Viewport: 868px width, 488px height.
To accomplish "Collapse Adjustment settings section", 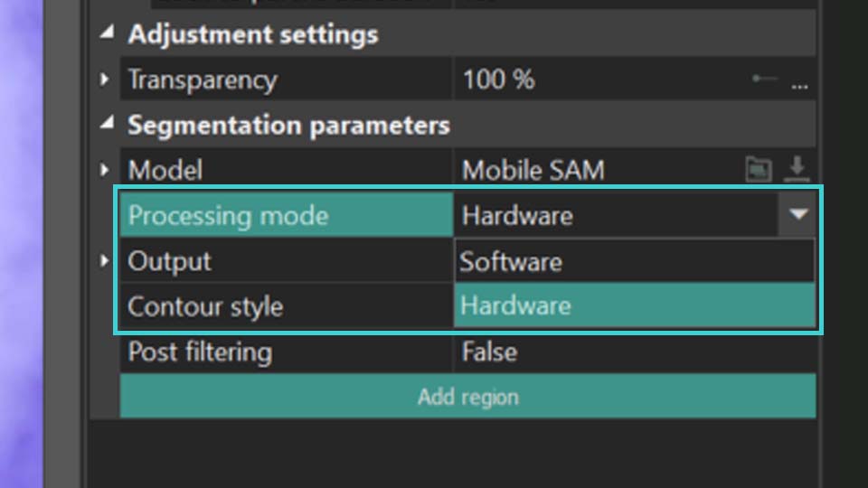I will click(x=107, y=33).
